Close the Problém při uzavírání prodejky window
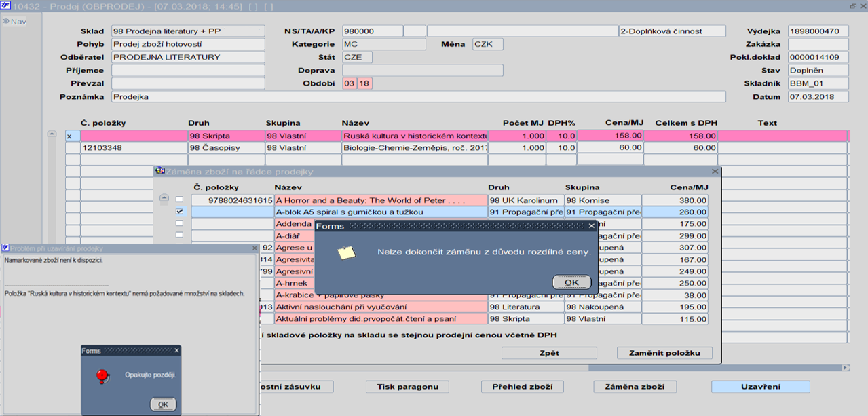 (x=254, y=249)
